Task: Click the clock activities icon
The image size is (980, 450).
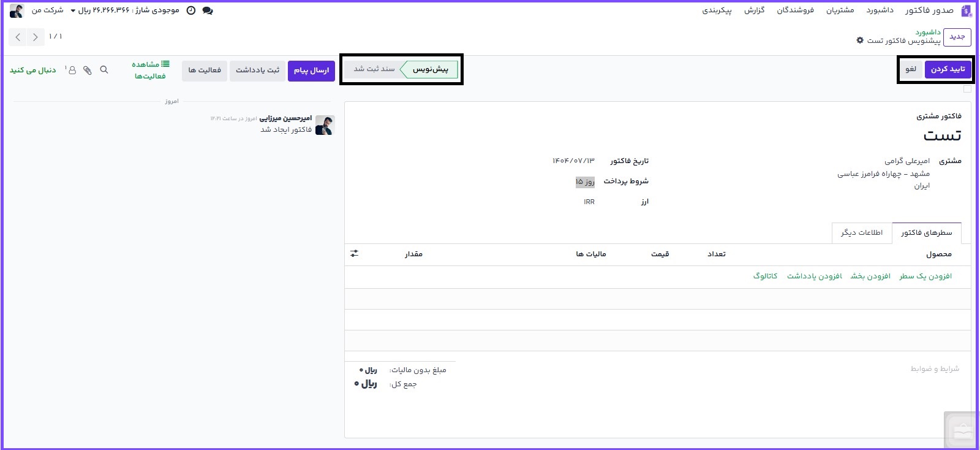Action: [191, 10]
